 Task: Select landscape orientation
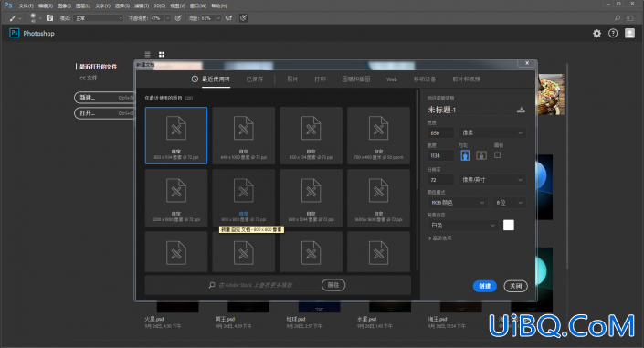(x=481, y=155)
